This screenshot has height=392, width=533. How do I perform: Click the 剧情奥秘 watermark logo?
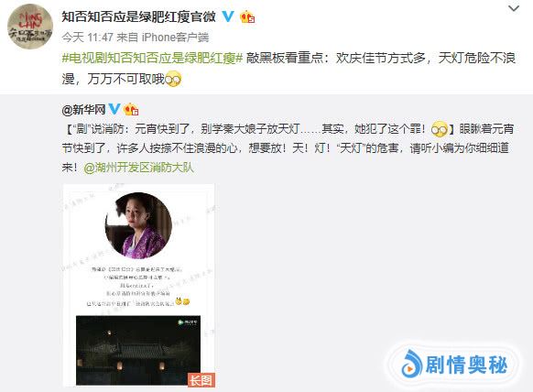454,365
